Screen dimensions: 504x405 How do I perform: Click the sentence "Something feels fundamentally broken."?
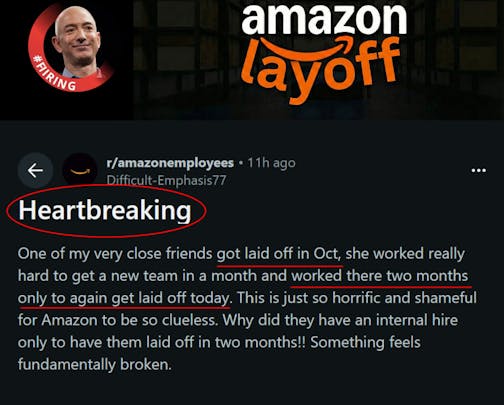click(219, 353)
